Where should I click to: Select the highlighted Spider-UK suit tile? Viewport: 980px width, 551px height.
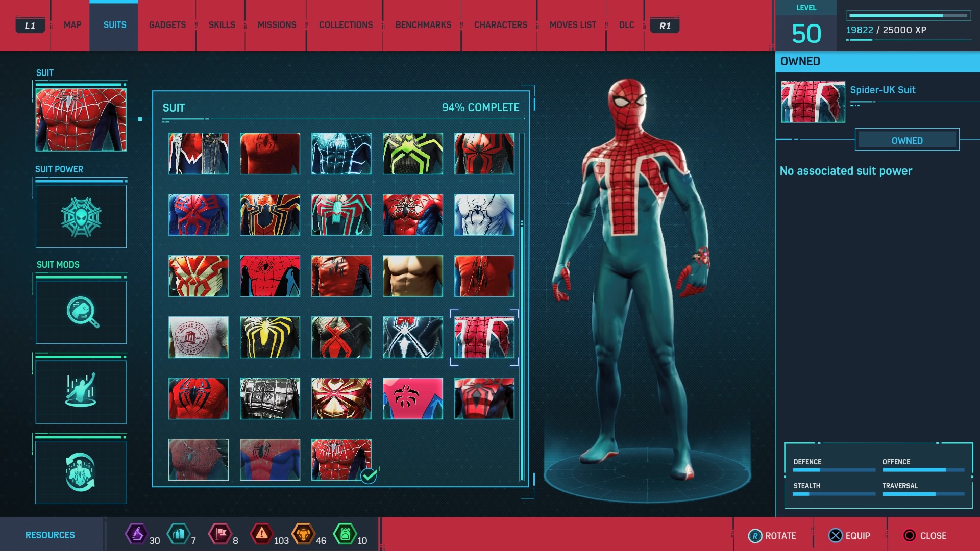484,337
